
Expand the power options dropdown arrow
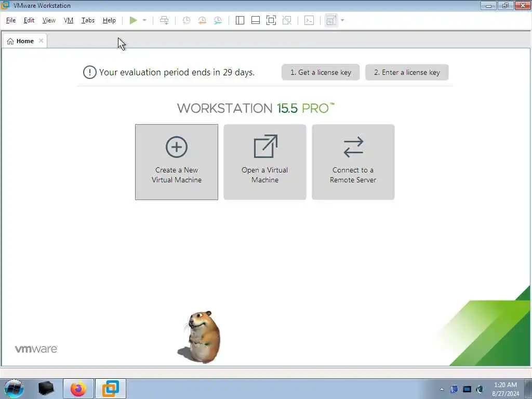(x=144, y=20)
